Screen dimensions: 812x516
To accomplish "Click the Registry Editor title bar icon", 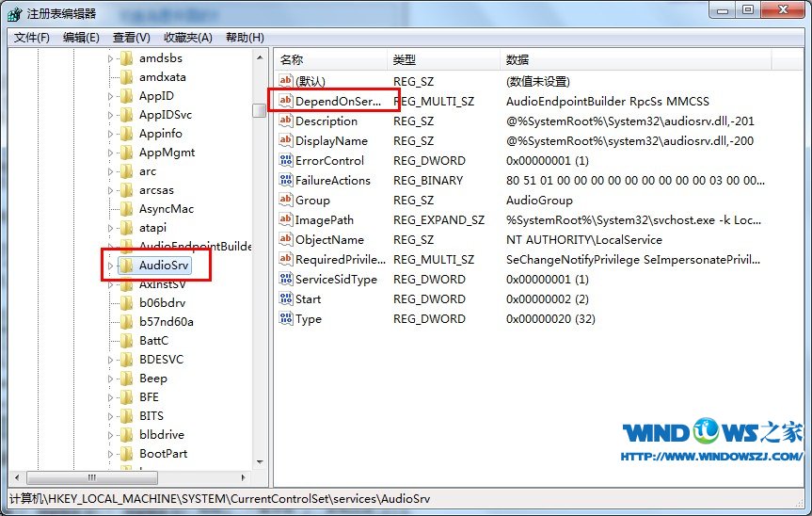I will pos(13,14).
